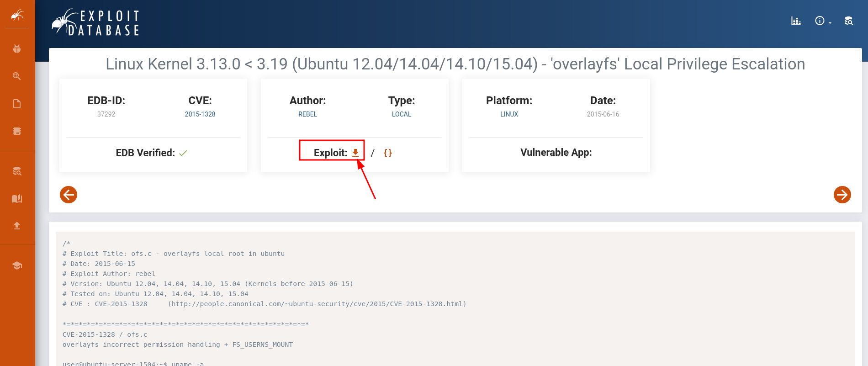Open the Papers document icon in sidebar
The image size is (868, 366).
point(17,104)
